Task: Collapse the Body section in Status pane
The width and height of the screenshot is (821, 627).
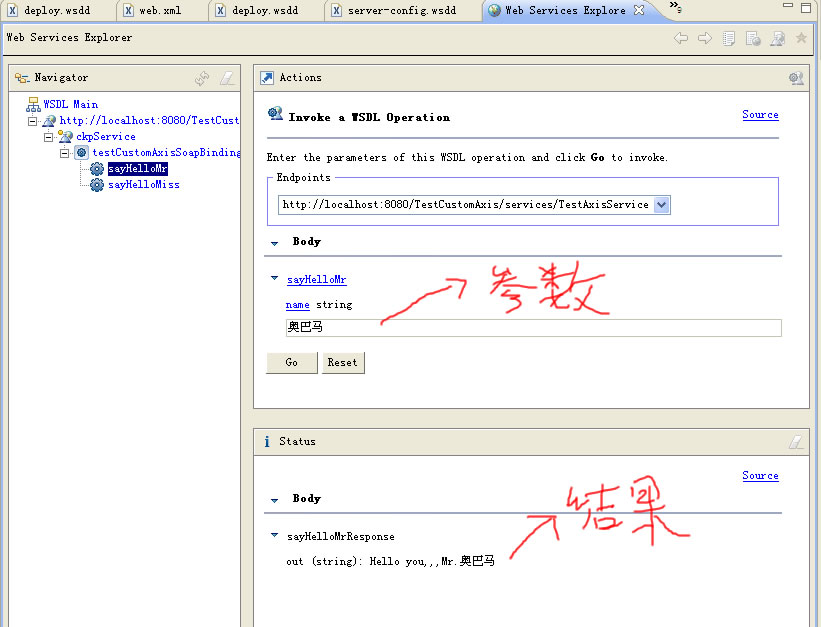Action: (x=274, y=500)
